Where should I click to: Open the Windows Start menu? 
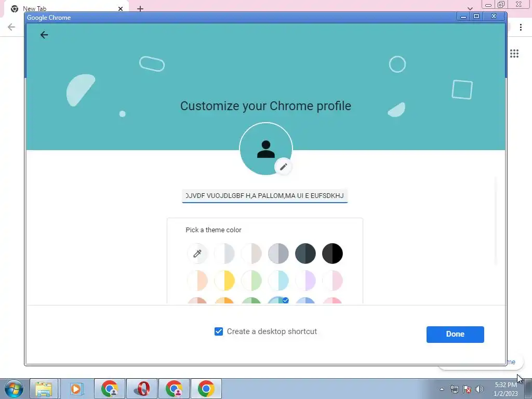(14, 389)
